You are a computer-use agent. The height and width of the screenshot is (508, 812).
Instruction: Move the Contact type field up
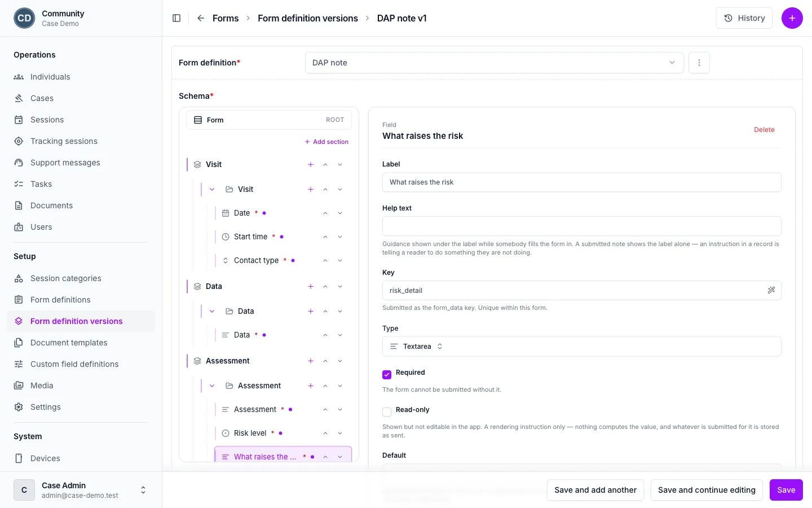(325, 260)
